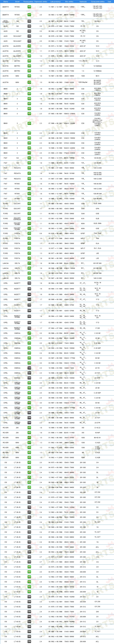The width and height of the screenshot is (114, 644).
Task: Click petrol icon of Austin Metro 12 HA83AA
Action: click(29, 66)
